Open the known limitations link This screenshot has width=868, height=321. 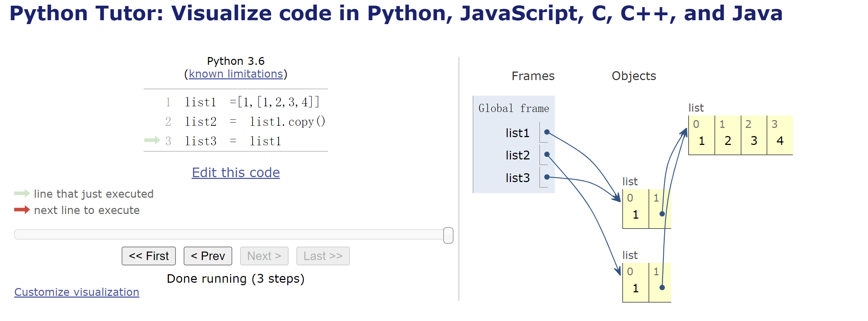click(236, 74)
